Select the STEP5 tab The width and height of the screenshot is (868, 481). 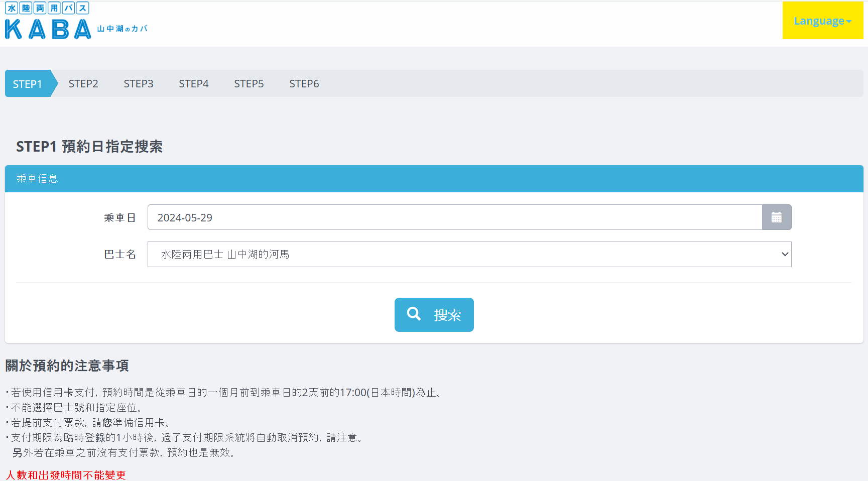pyautogui.click(x=249, y=84)
